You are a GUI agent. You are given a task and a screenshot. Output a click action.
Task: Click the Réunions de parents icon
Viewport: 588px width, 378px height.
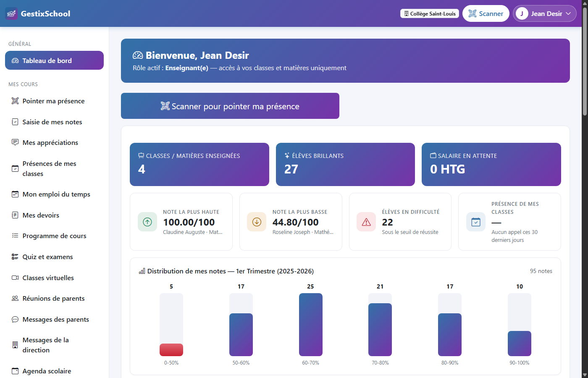(15, 298)
